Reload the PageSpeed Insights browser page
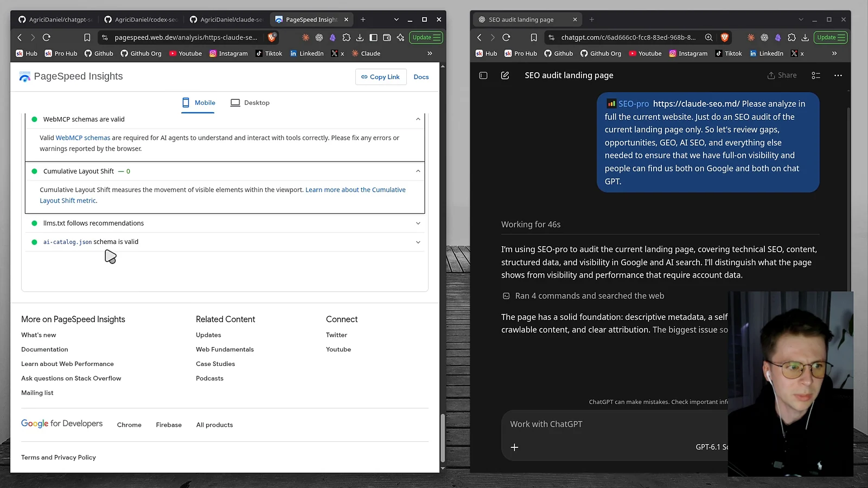Viewport: 868px width, 488px height. pos(47,37)
